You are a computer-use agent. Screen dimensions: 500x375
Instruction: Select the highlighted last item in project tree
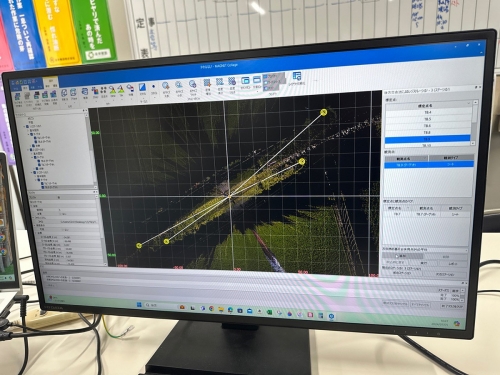pos(51,187)
